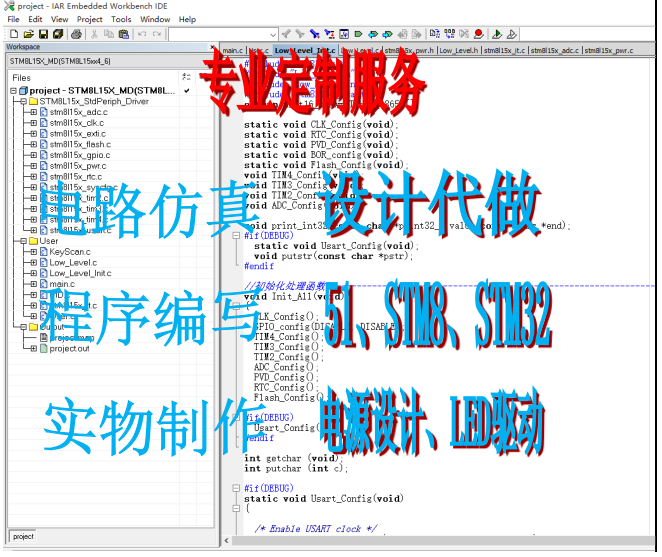Screen dimensions: 662x557
Task: Switch to the stm8l15x_adc.c editor tab
Action: 555,50
